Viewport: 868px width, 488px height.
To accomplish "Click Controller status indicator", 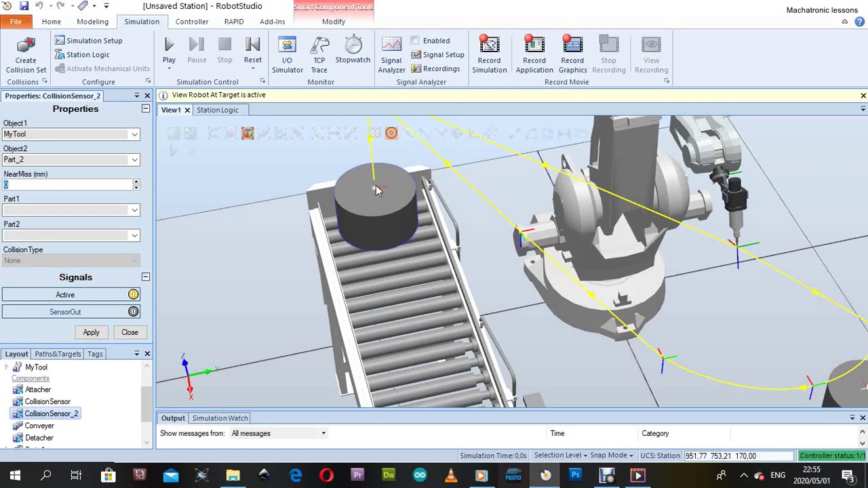I will tap(832, 455).
